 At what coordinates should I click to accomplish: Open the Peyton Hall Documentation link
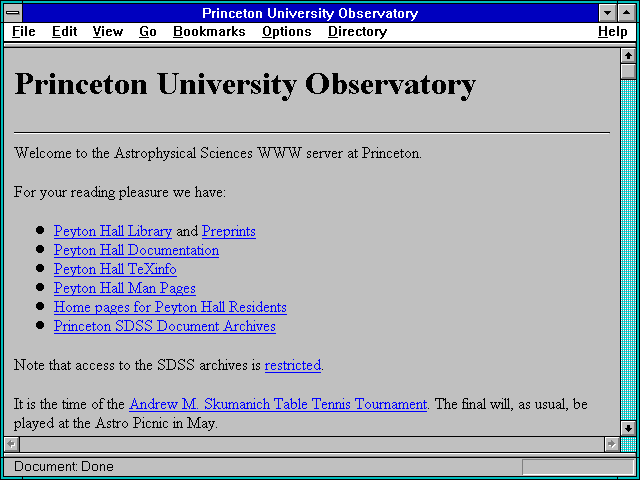pos(136,250)
